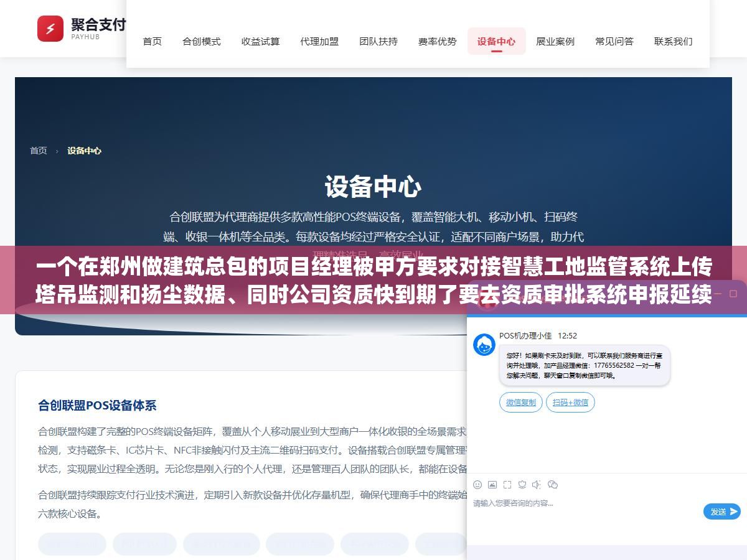Click the 扫码+微信 button in chat
Screen dimensions: 747x560
pos(571,403)
